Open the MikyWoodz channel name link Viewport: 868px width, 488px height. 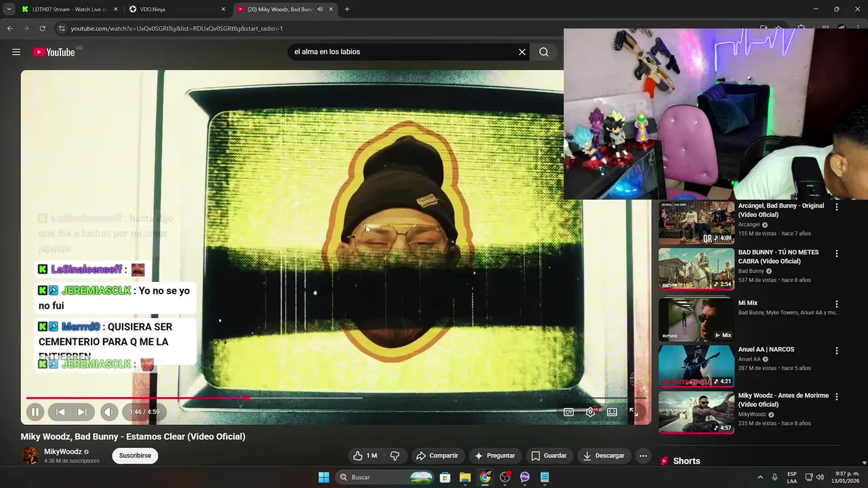[62, 451]
